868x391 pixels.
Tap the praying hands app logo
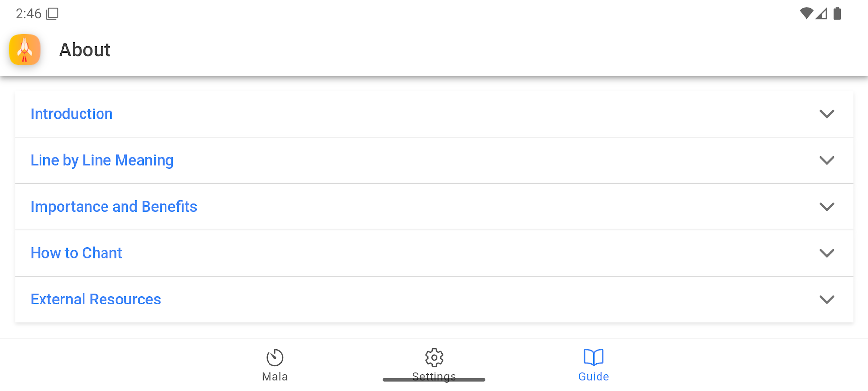coord(24,50)
